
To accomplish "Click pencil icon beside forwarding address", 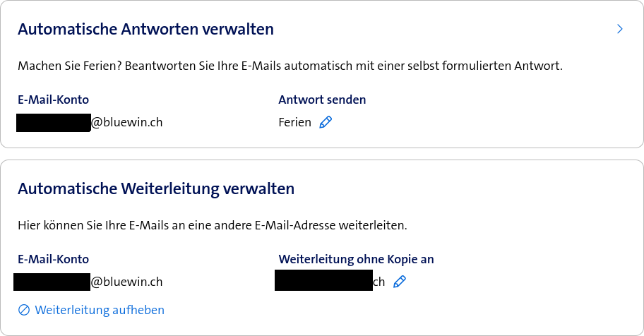I will (400, 282).
